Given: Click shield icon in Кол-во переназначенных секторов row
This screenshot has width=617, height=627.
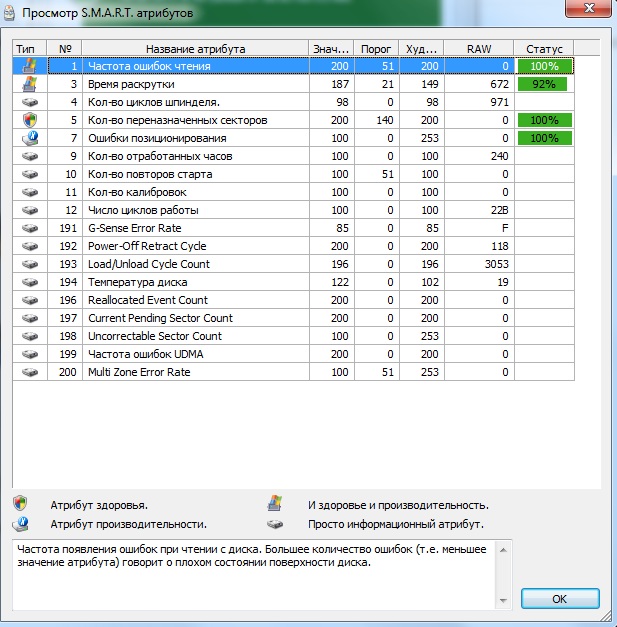Looking at the screenshot, I should pos(30,120).
